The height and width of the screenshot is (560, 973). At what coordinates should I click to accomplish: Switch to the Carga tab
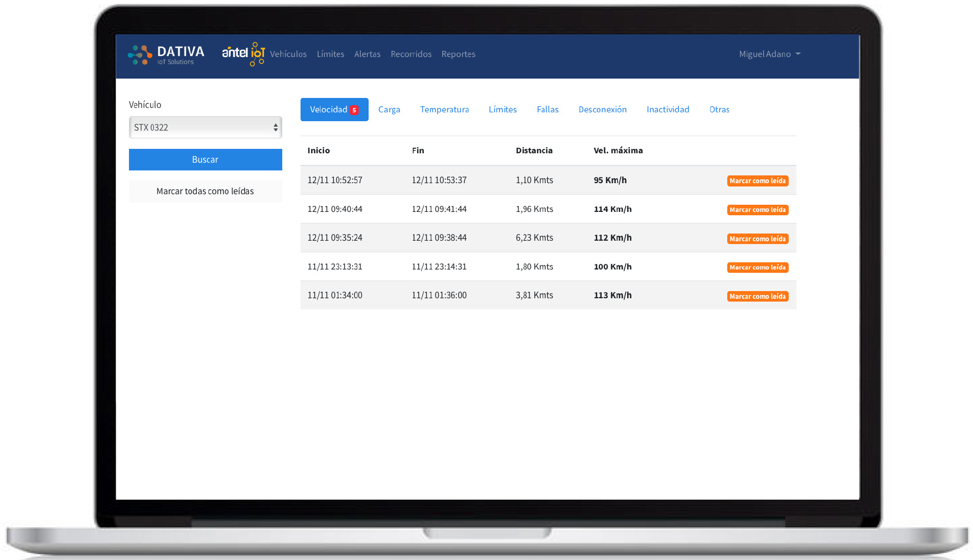pyautogui.click(x=389, y=110)
